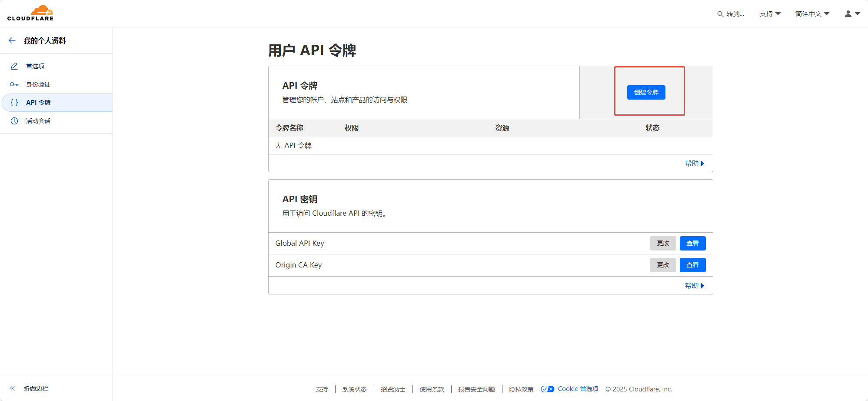Open 身份验证 in the sidebar

38,84
